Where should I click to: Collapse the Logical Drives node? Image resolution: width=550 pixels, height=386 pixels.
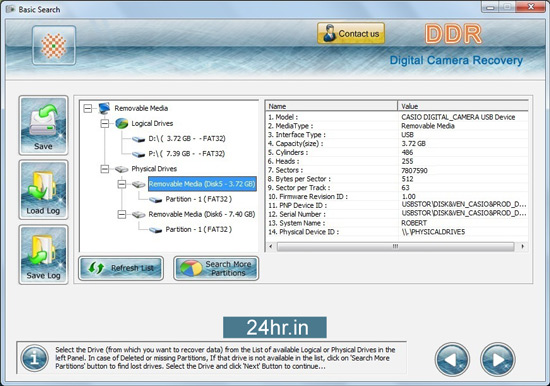(x=105, y=124)
